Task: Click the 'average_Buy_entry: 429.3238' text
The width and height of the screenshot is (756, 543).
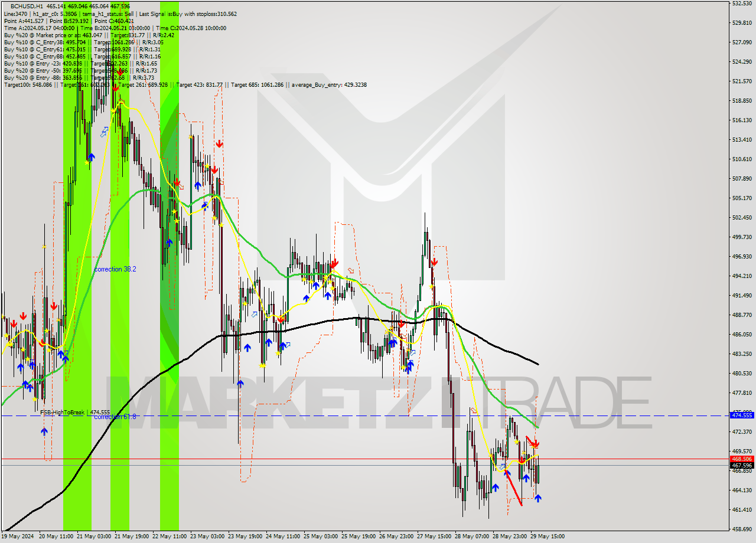Action: pyautogui.click(x=330, y=84)
